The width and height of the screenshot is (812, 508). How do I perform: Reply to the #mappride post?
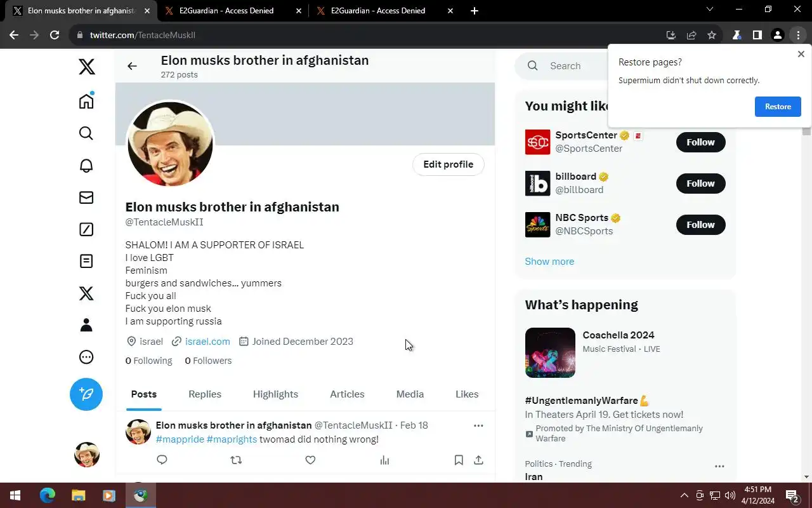coord(162,460)
